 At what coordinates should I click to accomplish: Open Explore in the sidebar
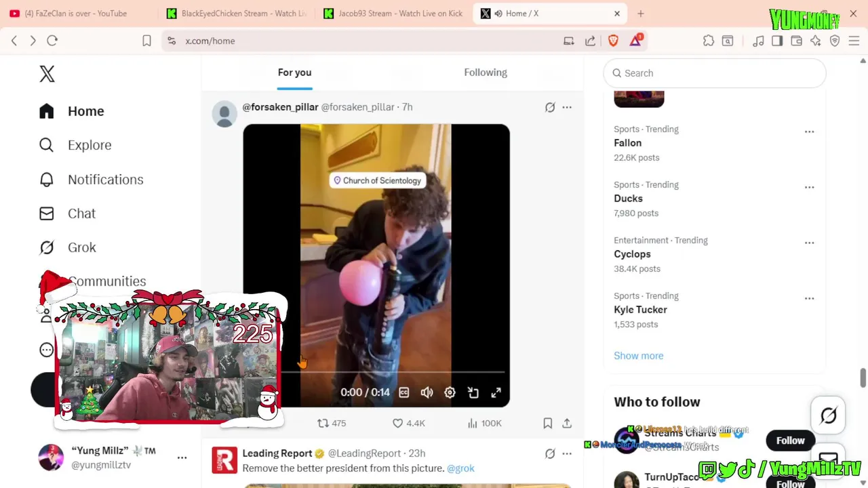point(75,145)
